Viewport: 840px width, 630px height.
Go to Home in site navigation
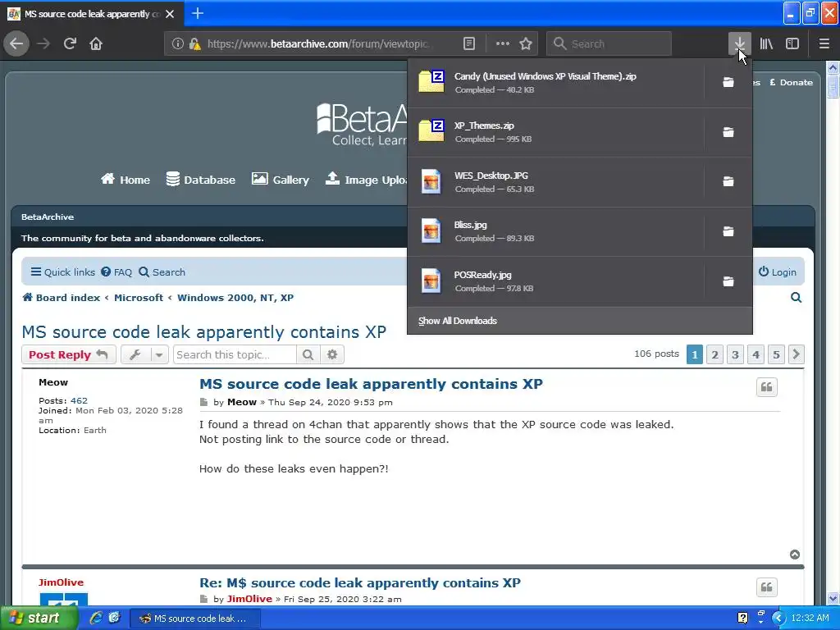click(x=126, y=180)
